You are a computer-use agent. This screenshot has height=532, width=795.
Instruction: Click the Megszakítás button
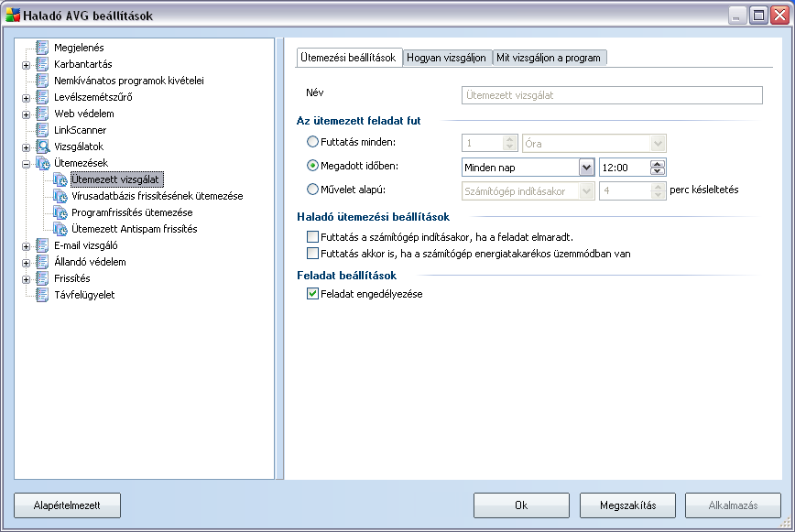627,505
